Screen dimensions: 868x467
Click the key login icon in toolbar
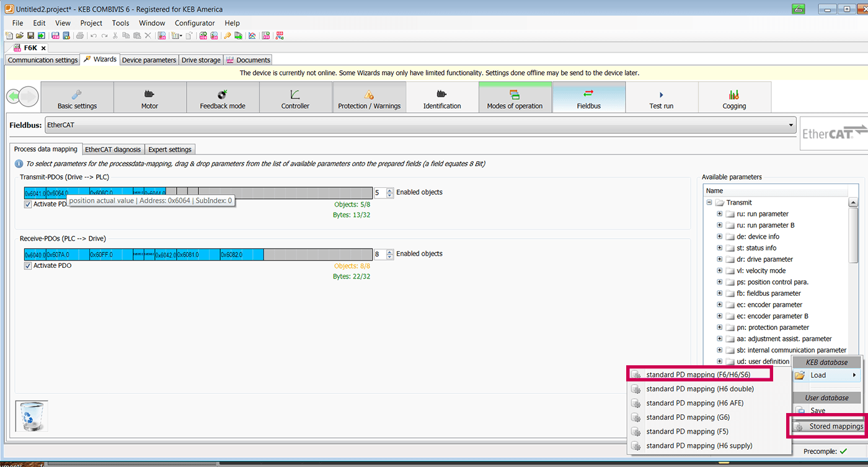pos(228,35)
